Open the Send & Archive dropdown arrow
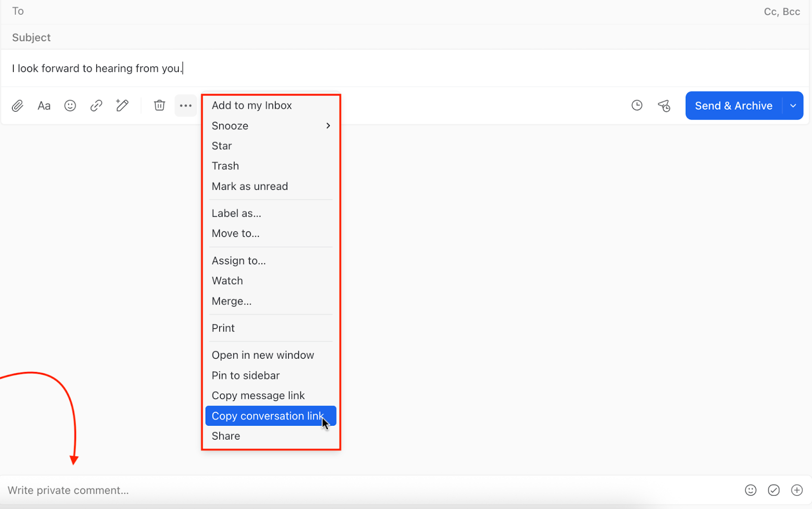This screenshot has width=812, height=509. pyautogui.click(x=793, y=106)
